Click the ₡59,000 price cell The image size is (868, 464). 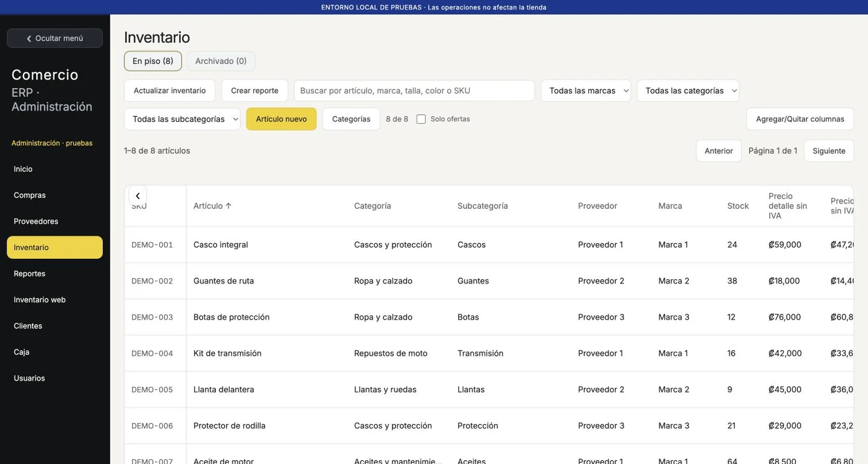[x=785, y=244]
